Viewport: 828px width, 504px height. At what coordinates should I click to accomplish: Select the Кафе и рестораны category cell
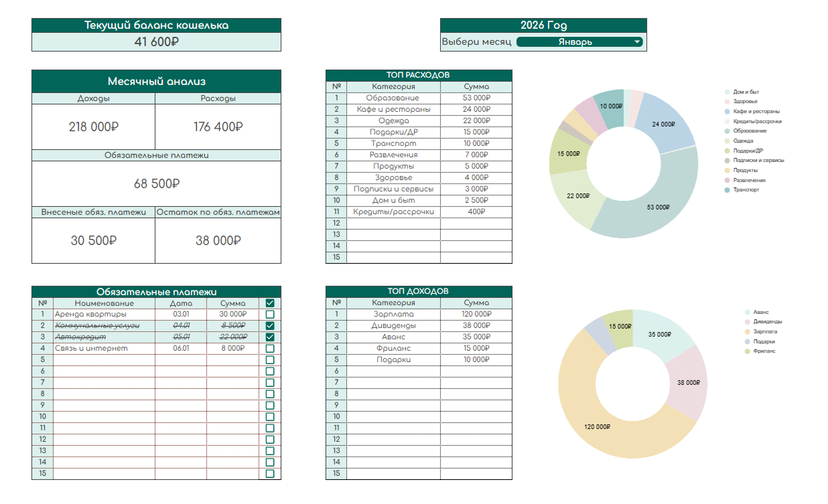393,109
